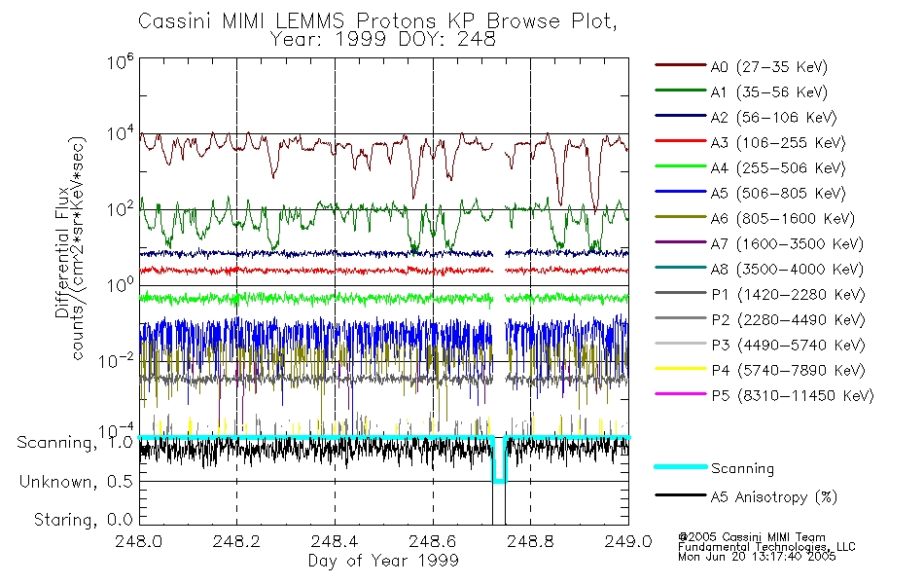Image resolution: width=924 pixels, height=584 pixels.
Task: Click the navy A2 legend line
Action: pyautogui.click(x=680, y=116)
